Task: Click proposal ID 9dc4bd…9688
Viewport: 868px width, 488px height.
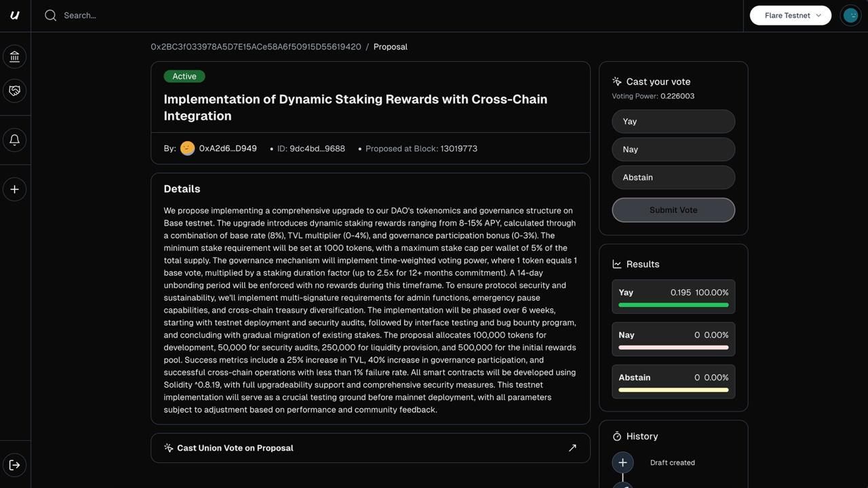Action: [x=317, y=148]
